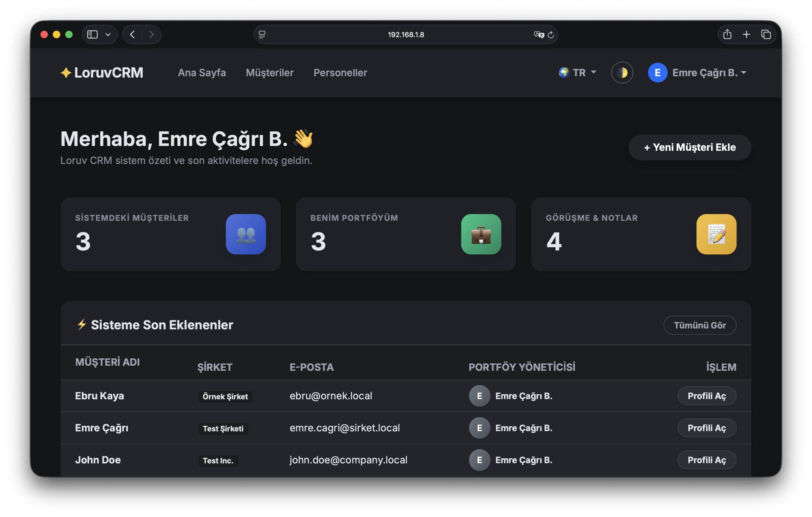Click Profili Aç for John Doe

[707, 460]
